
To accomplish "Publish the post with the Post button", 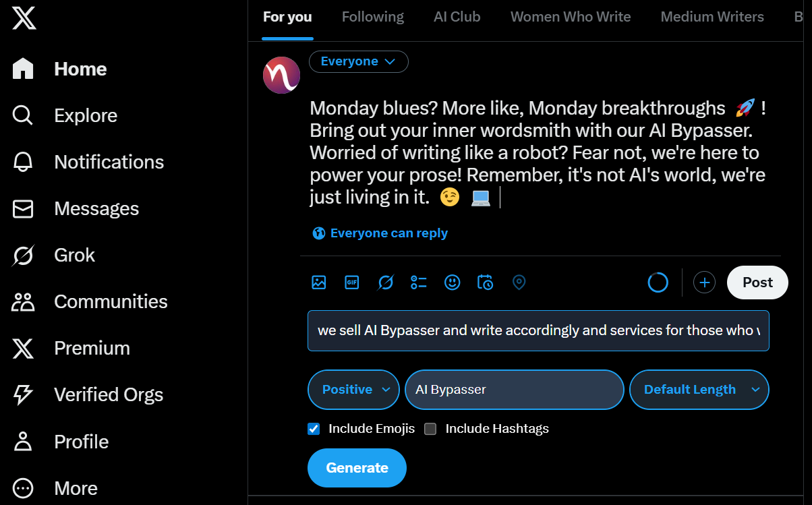I will coord(757,282).
